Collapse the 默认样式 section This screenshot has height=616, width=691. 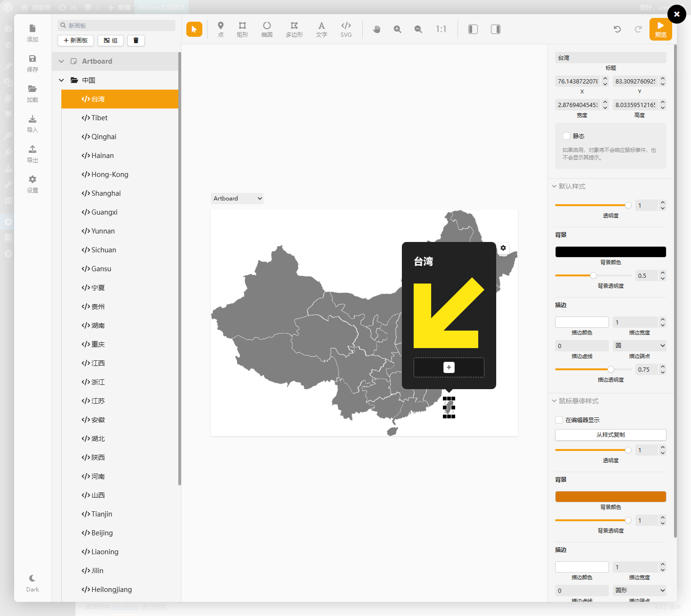point(554,186)
